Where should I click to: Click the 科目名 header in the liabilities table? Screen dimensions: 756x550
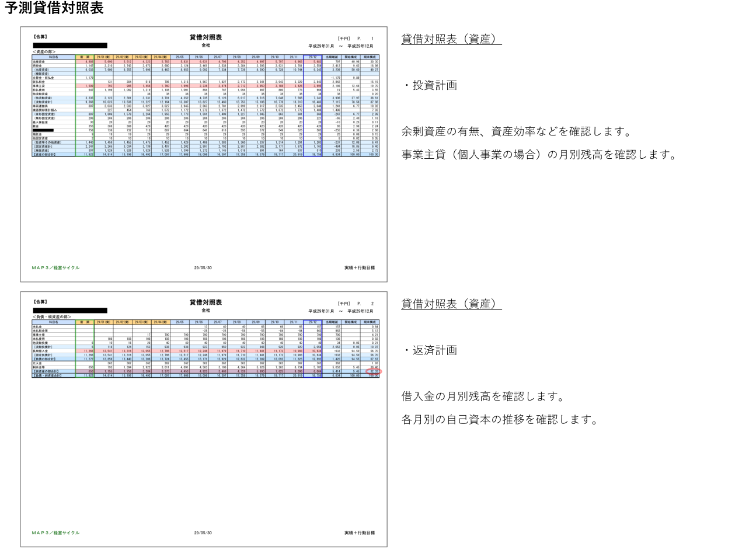point(54,322)
